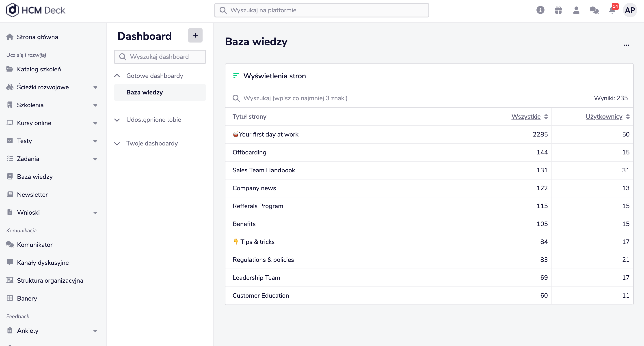Click the AP avatar in top right
This screenshot has height=346, width=644.
click(x=630, y=10)
